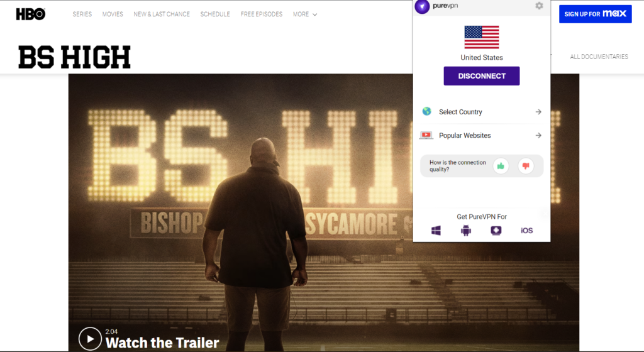Rate connection quality thumbs down
This screenshot has width=644, height=352.
(526, 166)
